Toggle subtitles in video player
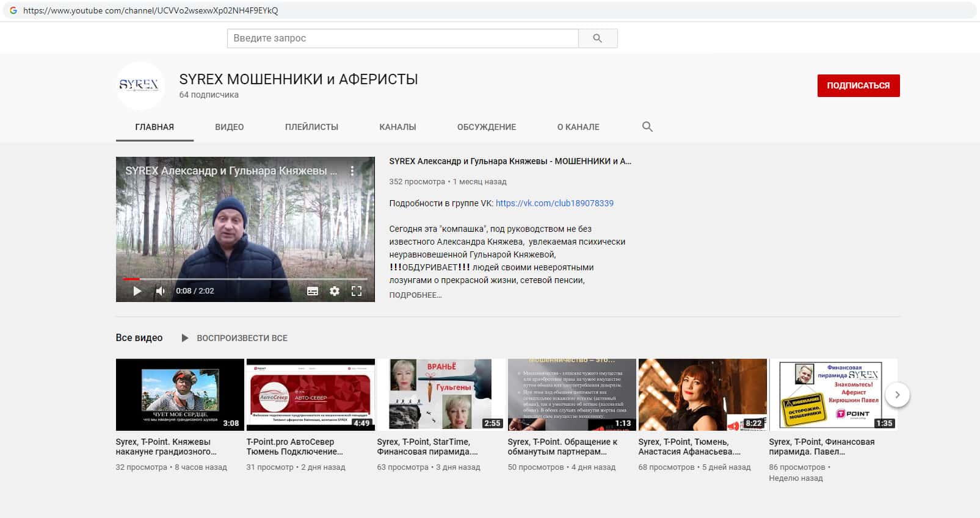The width and height of the screenshot is (980, 518). 313,291
